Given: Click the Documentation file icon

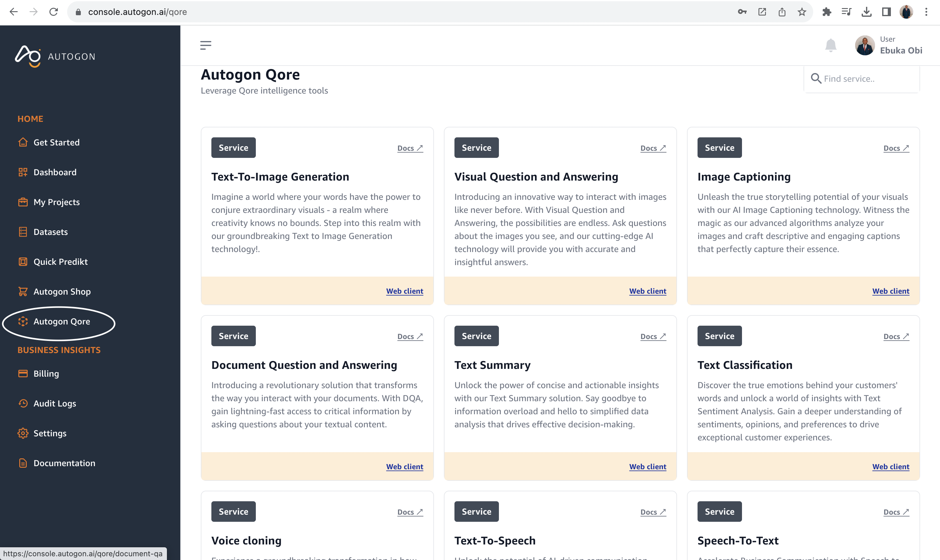Looking at the screenshot, I should pyautogui.click(x=23, y=463).
